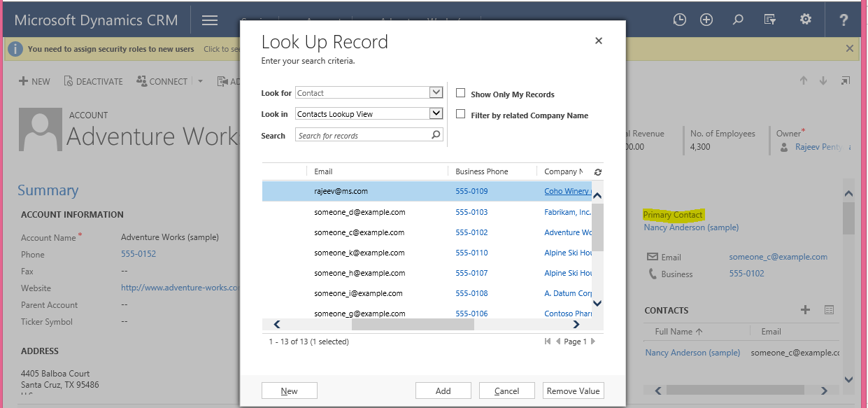Image resolution: width=868 pixels, height=408 pixels.
Task: Open the Look for dropdown
Action: click(436, 92)
